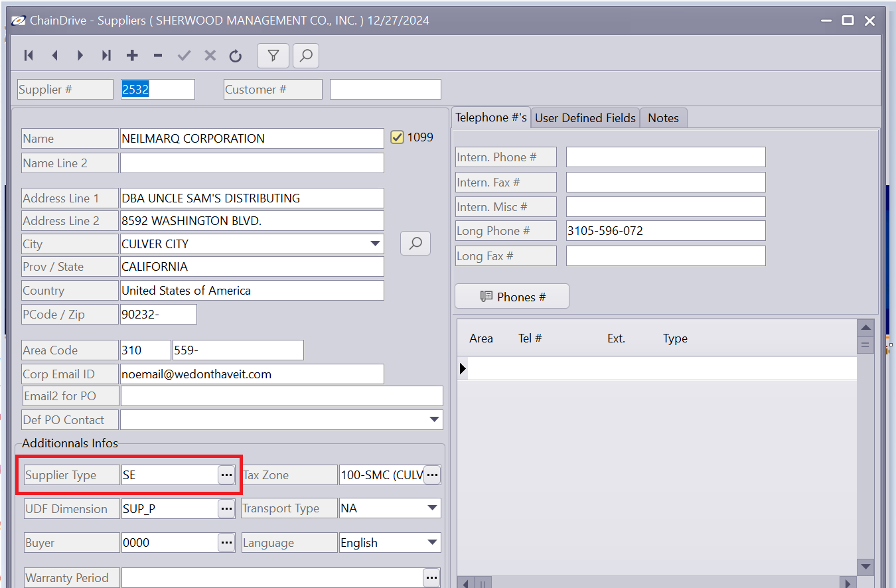Click the Prov / State field
The image size is (896, 588).
click(252, 267)
